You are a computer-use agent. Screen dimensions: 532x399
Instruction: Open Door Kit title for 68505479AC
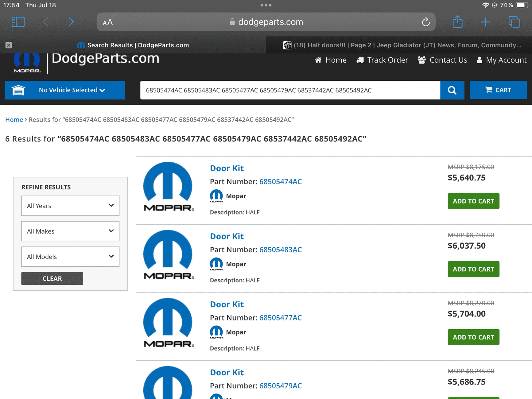227,373
